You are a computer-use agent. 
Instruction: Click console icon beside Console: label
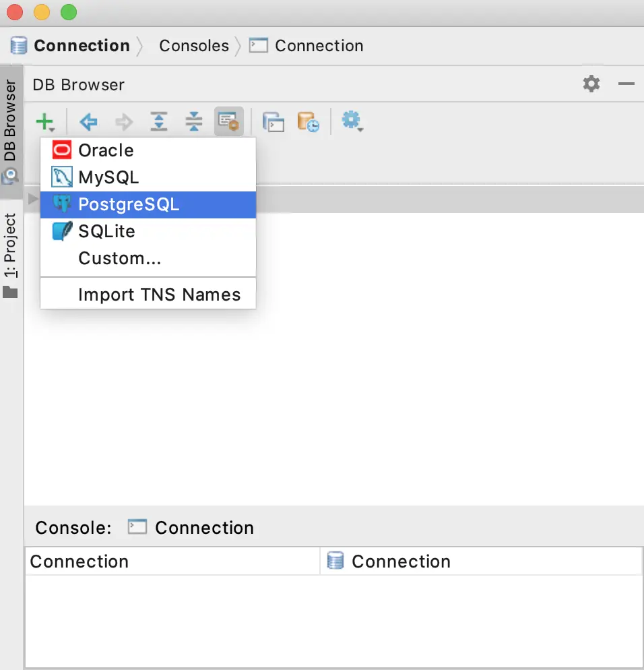click(x=137, y=527)
